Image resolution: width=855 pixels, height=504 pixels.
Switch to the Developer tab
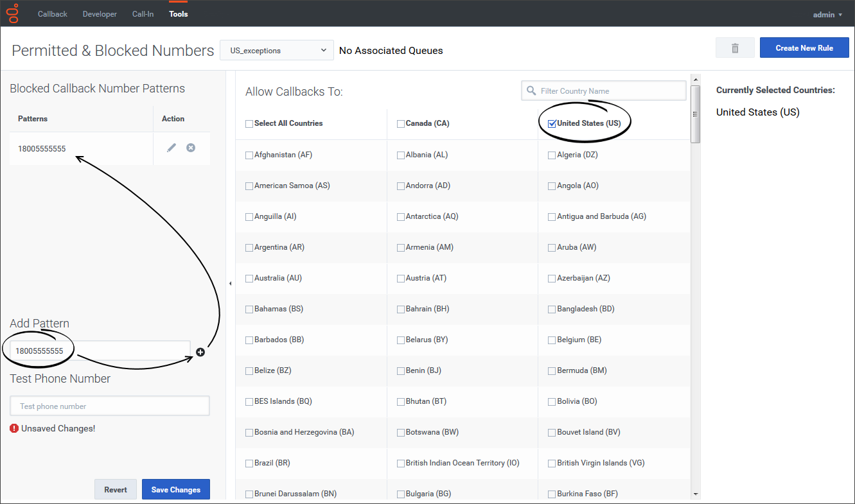click(100, 14)
